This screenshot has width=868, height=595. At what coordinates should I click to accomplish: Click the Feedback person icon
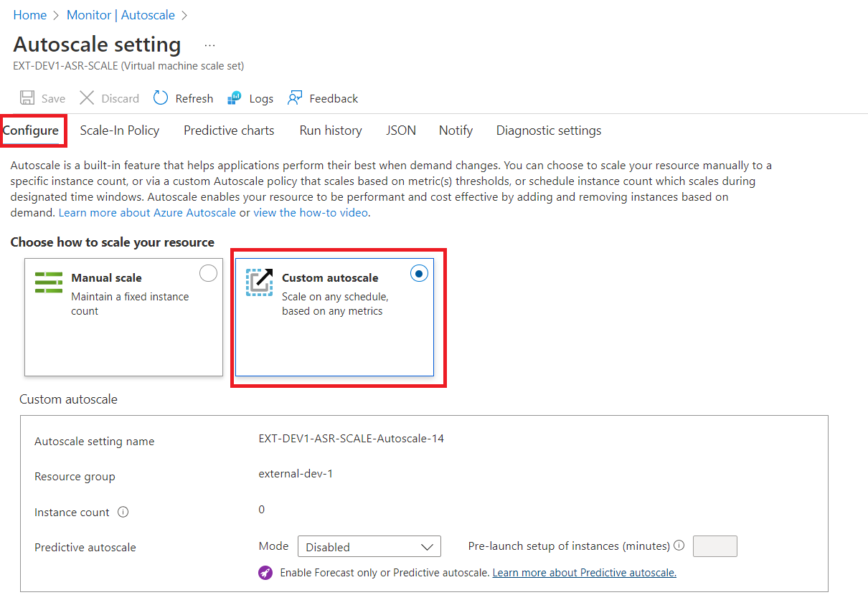click(x=295, y=98)
